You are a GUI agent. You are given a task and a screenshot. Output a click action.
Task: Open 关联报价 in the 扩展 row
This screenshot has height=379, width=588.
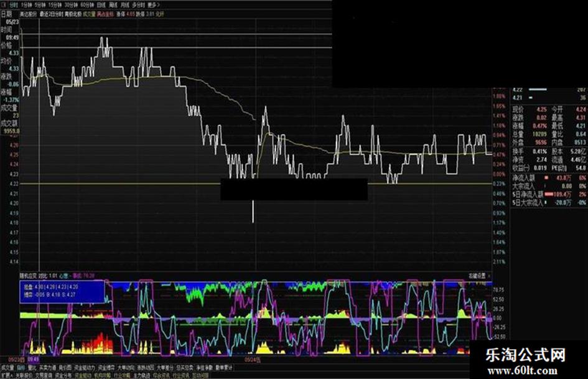[24, 375]
